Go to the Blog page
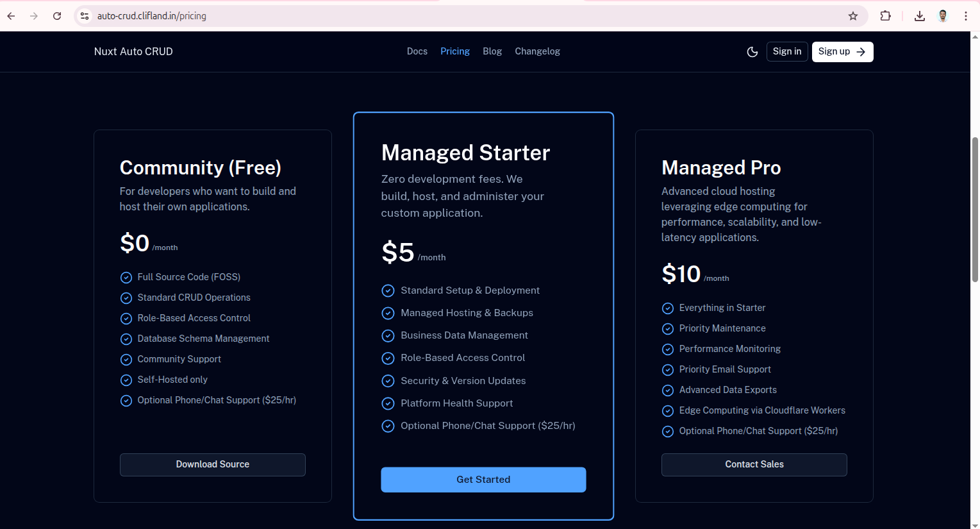 [492, 51]
